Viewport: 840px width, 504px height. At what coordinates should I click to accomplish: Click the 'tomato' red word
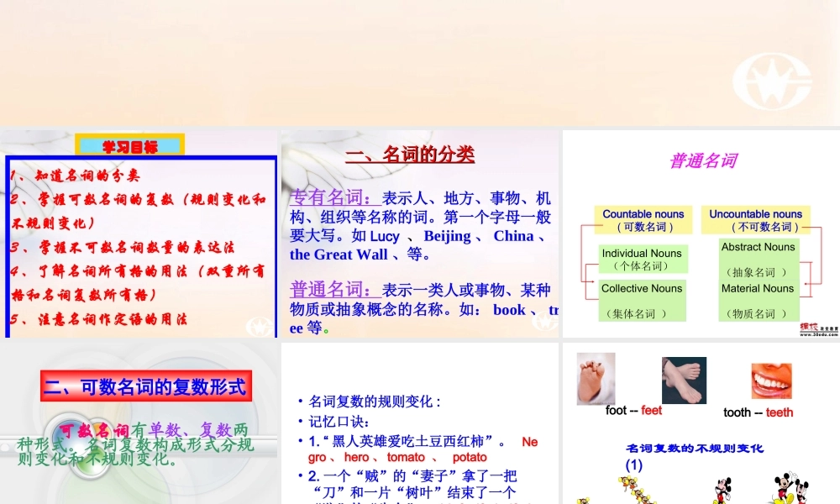(x=406, y=458)
